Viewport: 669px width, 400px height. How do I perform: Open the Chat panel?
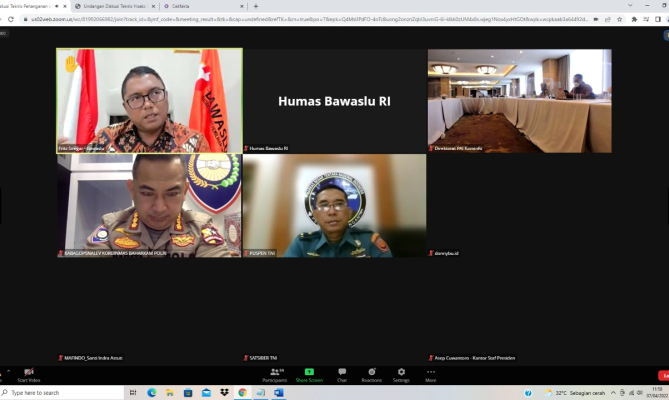pyautogui.click(x=342, y=372)
